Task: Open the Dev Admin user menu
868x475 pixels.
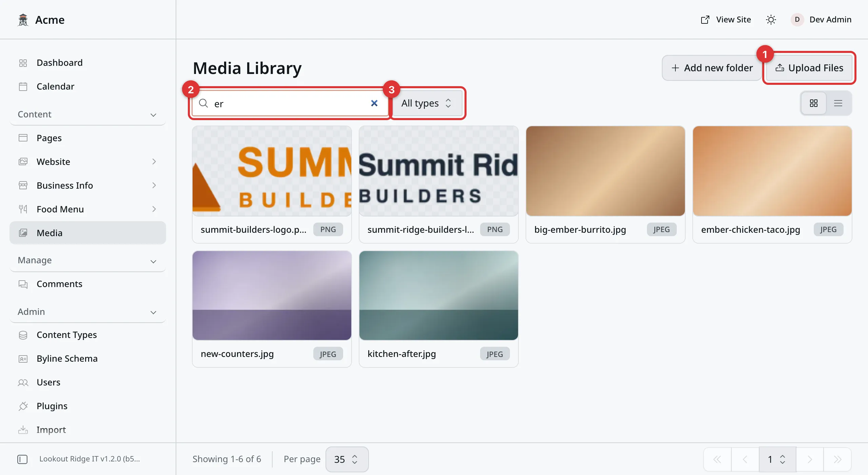Action: click(821, 20)
